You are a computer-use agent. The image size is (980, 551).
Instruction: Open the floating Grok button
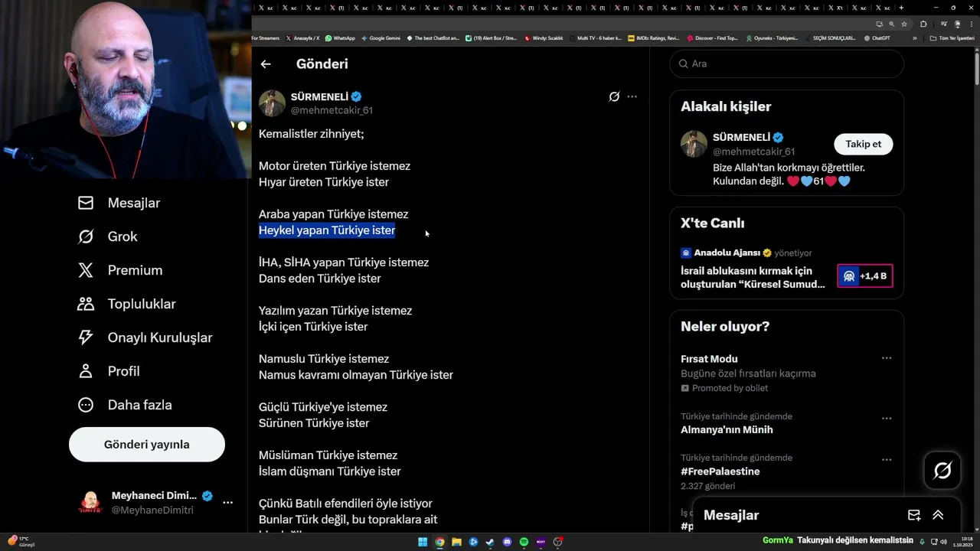click(942, 470)
